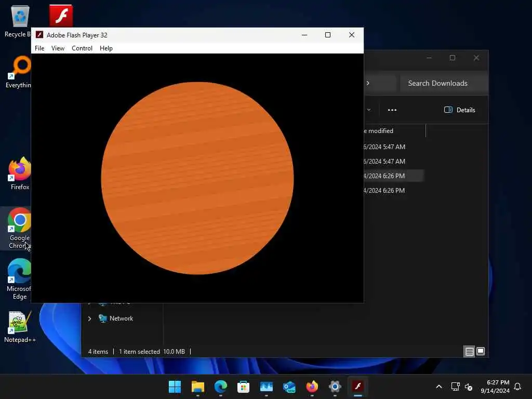Open the Flash shortcut on the desktop
532x399 pixels.
pos(61,16)
